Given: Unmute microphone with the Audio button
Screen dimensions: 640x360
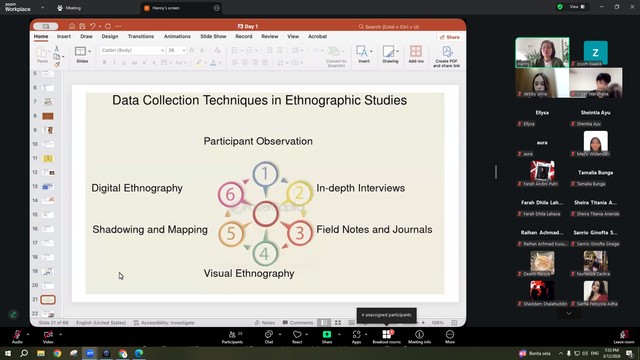Looking at the screenshot, I should (x=17, y=337).
